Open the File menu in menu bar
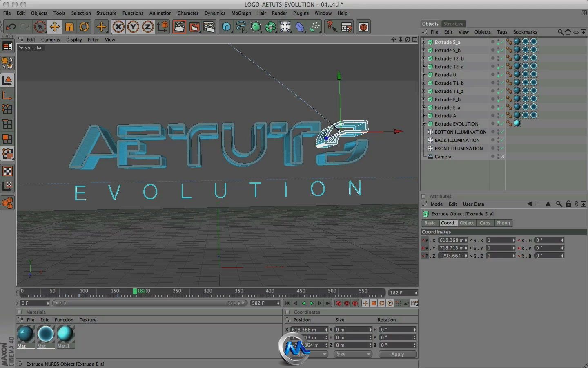 click(x=7, y=13)
